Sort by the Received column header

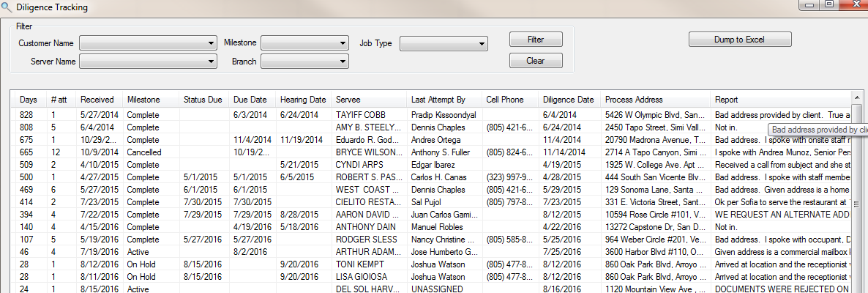point(99,100)
